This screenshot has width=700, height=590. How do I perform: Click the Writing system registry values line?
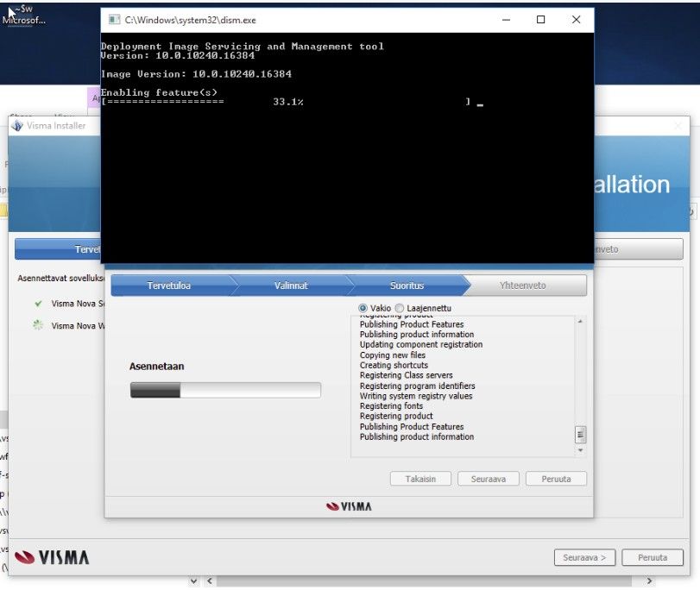tap(416, 396)
